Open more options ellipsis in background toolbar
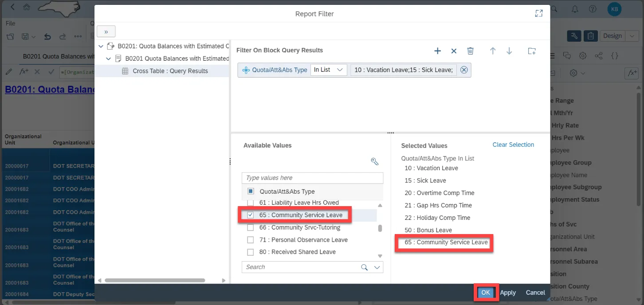The image size is (644, 305). pos(78,36)
